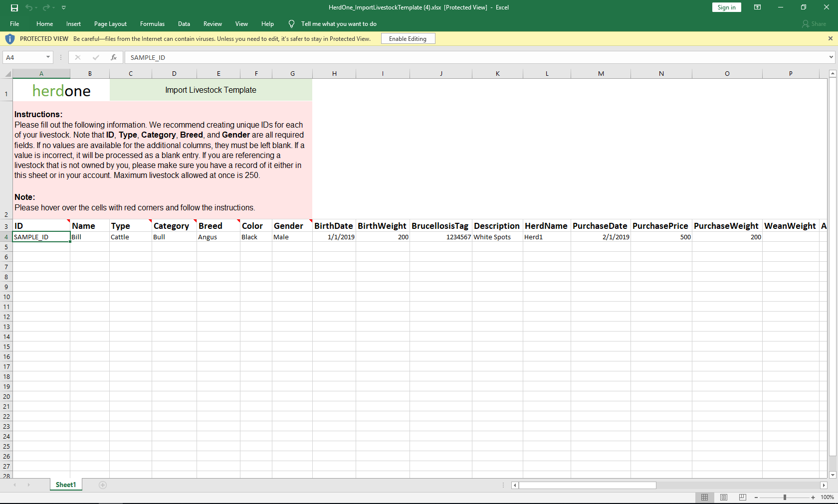The image size is (838, 504).
Task: Select cell containing Angus
Action: (x=218, y=237)
